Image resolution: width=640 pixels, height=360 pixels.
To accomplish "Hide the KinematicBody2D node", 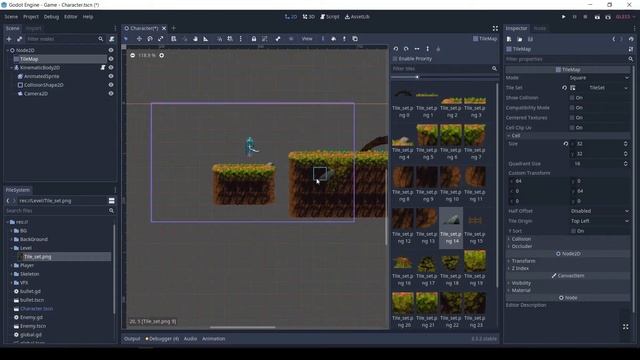I will [x=111, y=67].
